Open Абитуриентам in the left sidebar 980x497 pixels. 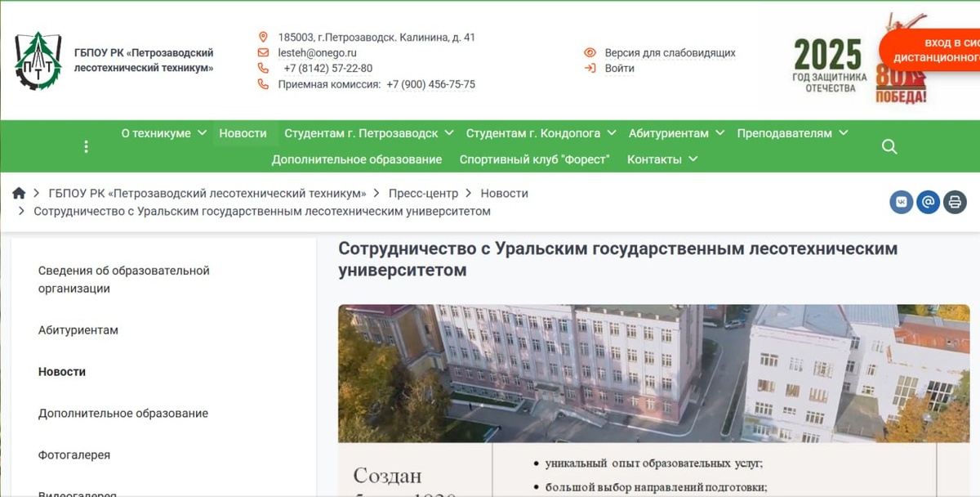(78, 330)
